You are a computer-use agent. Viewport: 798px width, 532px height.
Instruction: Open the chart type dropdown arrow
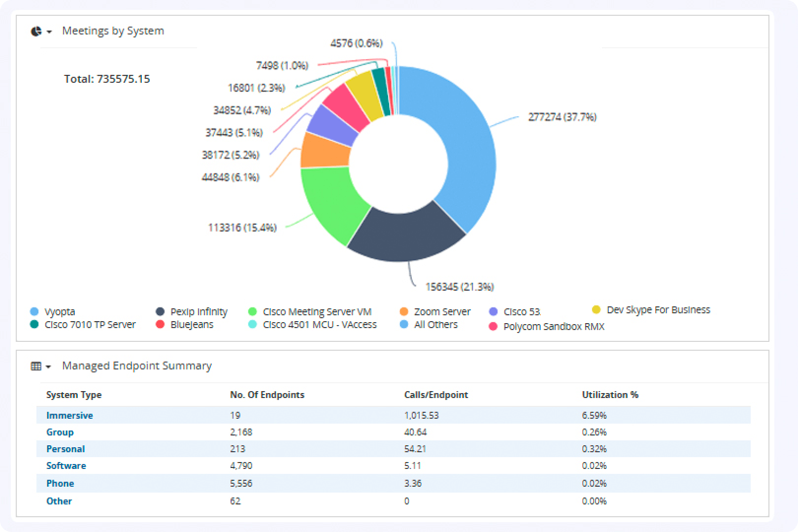49,32
